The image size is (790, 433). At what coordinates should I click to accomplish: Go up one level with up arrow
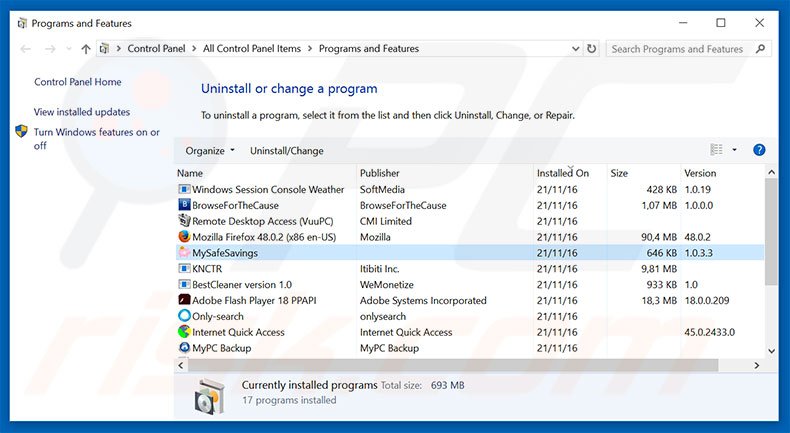pos(86,49)
